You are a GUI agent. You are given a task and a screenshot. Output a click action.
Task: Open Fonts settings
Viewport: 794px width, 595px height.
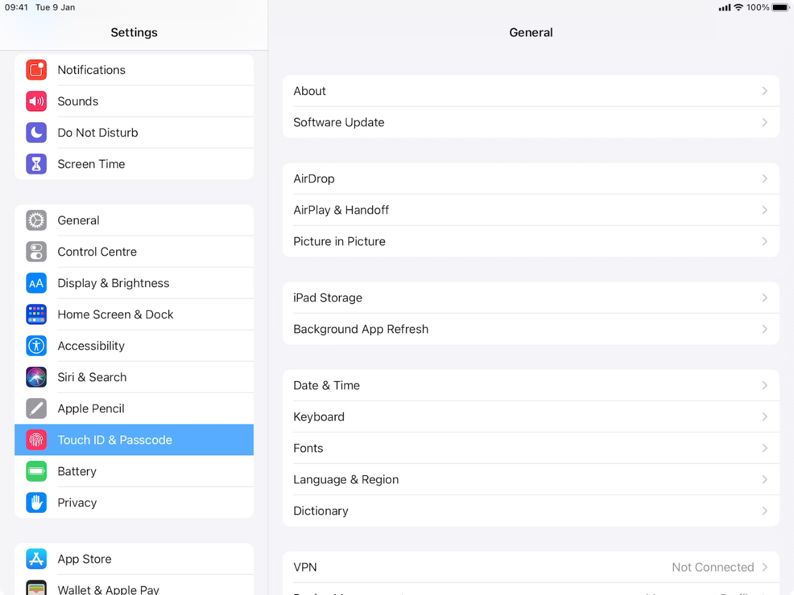[x=531, y=448]
